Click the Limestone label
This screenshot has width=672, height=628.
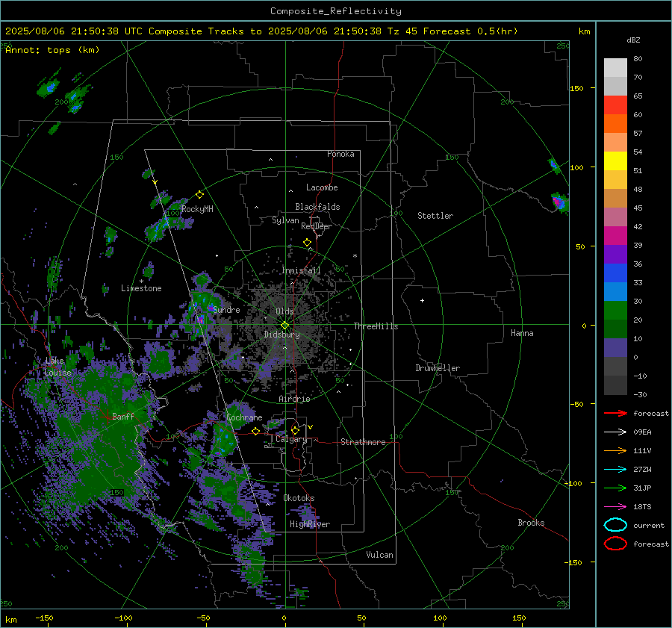(x=141, y=288)
